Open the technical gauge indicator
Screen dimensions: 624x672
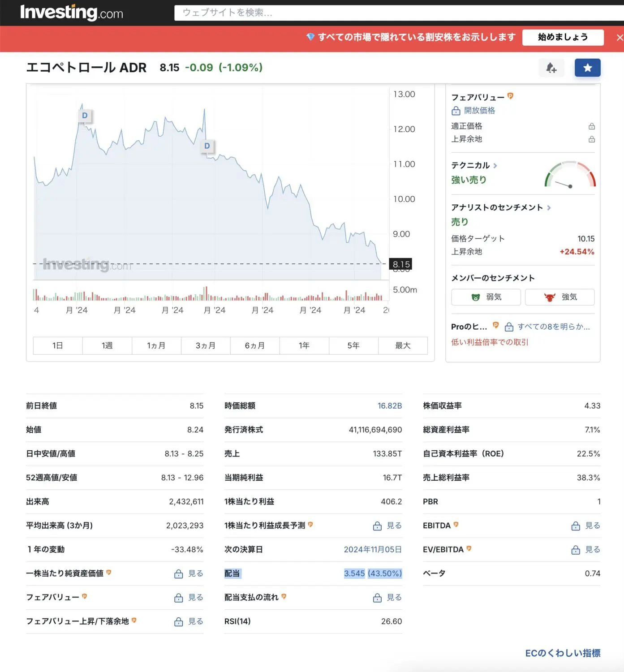click(x=570, y=176)
